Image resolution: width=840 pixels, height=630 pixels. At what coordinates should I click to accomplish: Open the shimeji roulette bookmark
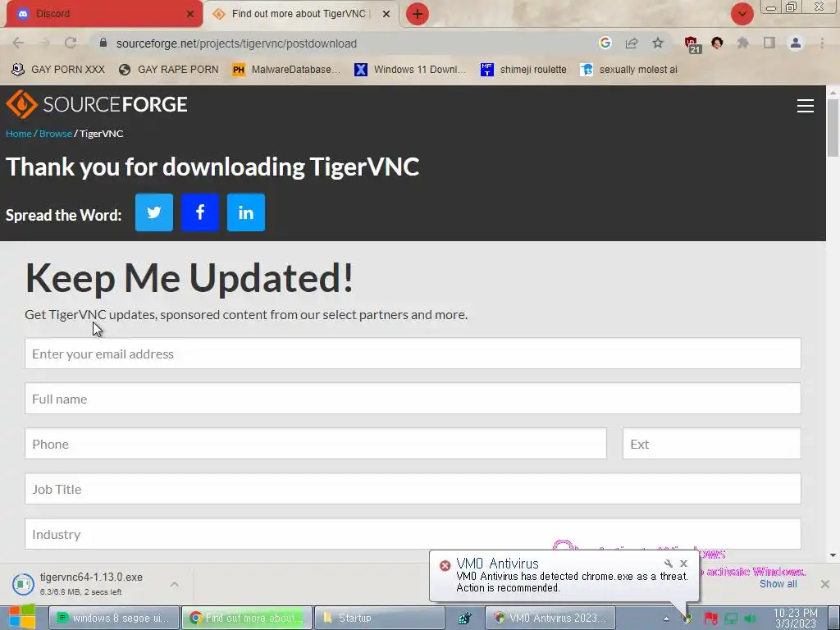[524, 70]
